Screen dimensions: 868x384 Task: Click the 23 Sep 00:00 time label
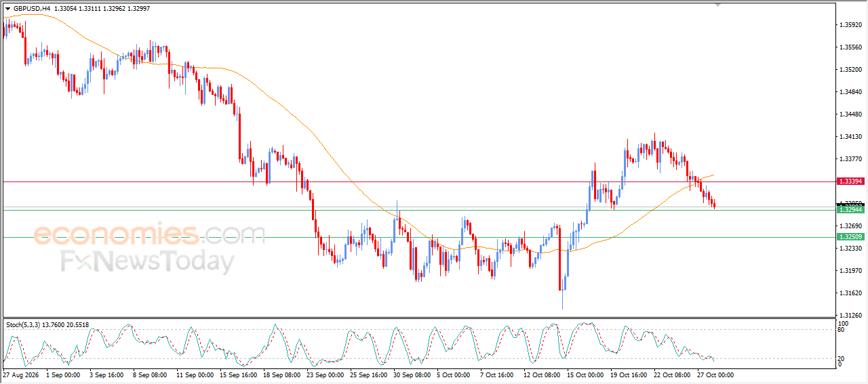pyautogui.click(x=324, y=375)
